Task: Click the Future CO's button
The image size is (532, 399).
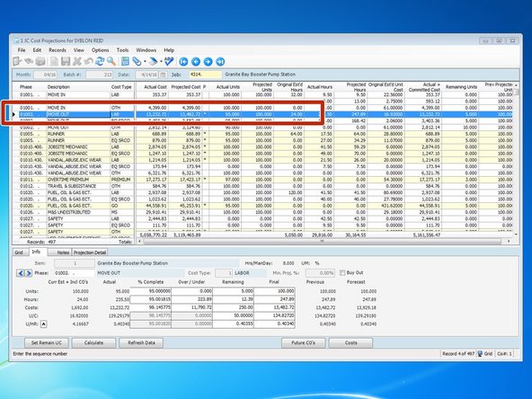Action: [x=304, y=342]
